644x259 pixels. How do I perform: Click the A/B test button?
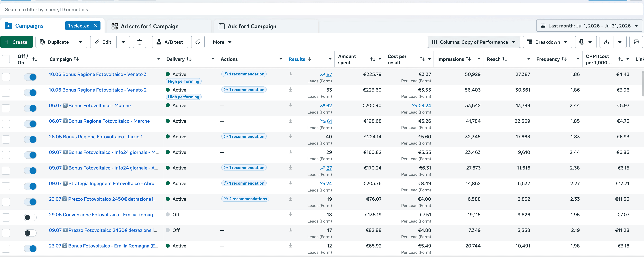pos(170,42)
